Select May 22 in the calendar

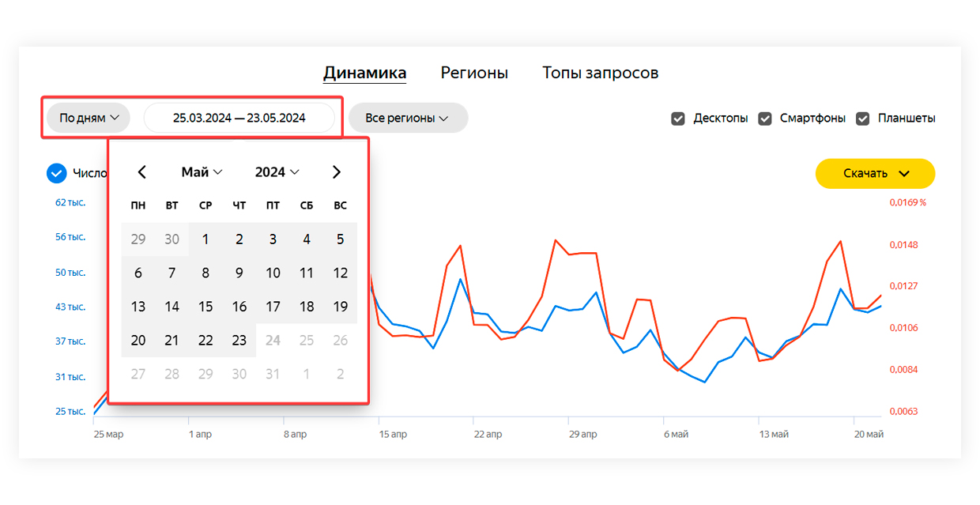[205, 341]
